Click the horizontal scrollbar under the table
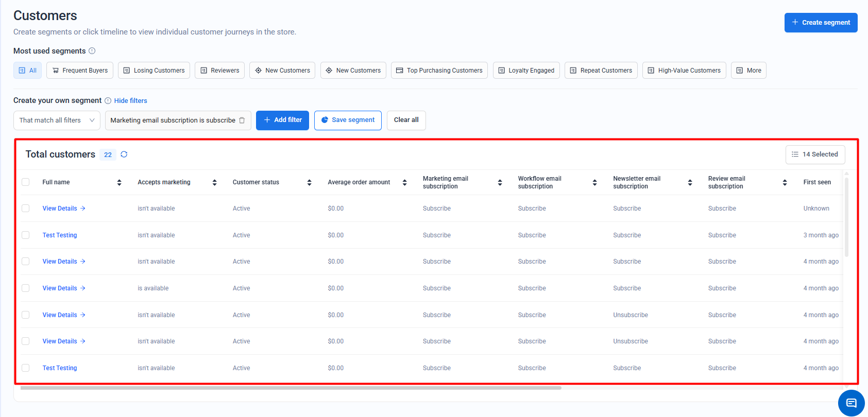This screenshot has height=417, width=868. pyautogui.click(x=291, y=388)
